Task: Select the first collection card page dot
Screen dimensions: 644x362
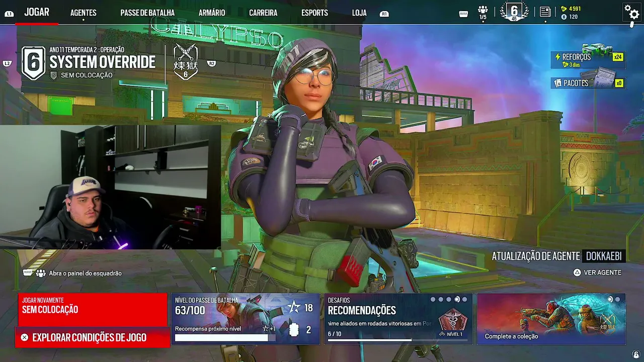Action: pos(610,300)
